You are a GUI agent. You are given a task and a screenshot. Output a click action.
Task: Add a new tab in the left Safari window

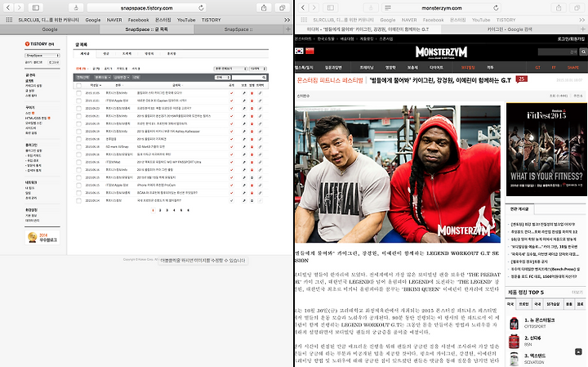click(288, 29)
